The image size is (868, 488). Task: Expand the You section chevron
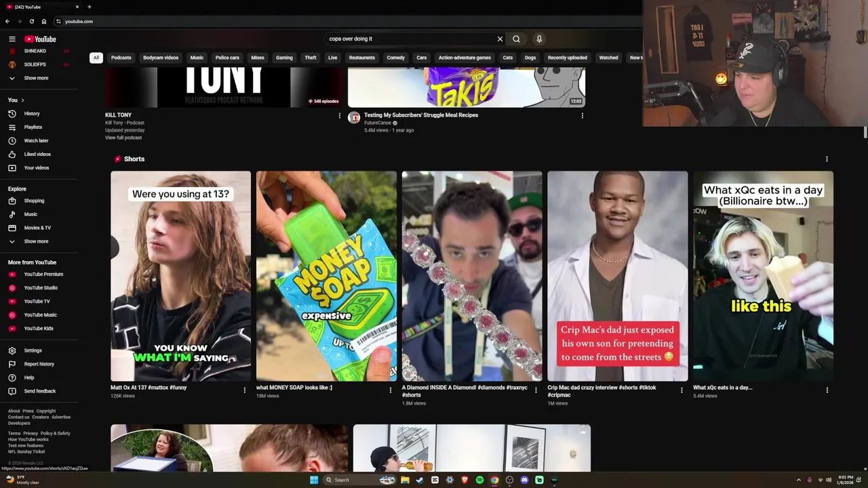pos(22,100)
